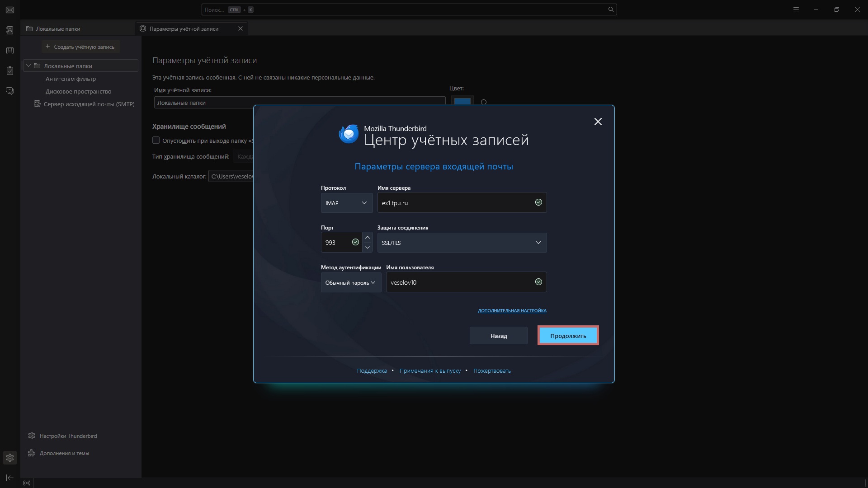The image size is (868, 488).
Task: Toggle the empty trash on exit checkbox
Action: (x=156, y=141)
